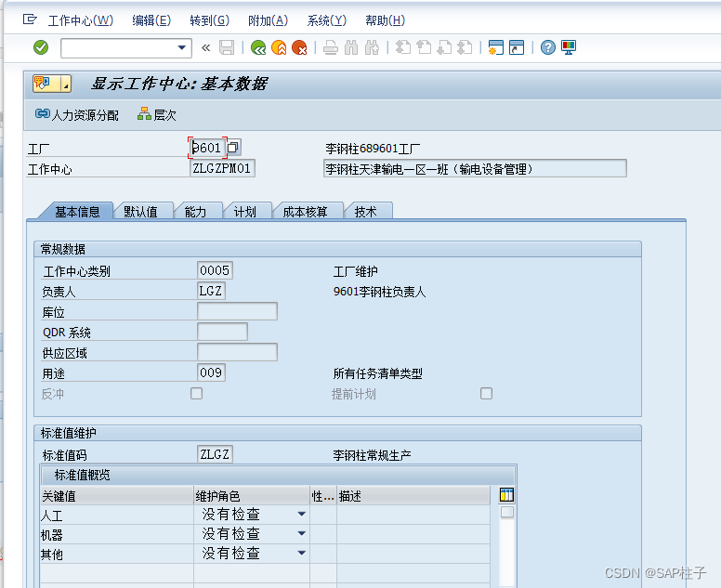Click the 工作中心类别 field 0005
Image resolution: width=721 pixels, height=588 pixels.
pyautogui.click(x=215, y=270)
